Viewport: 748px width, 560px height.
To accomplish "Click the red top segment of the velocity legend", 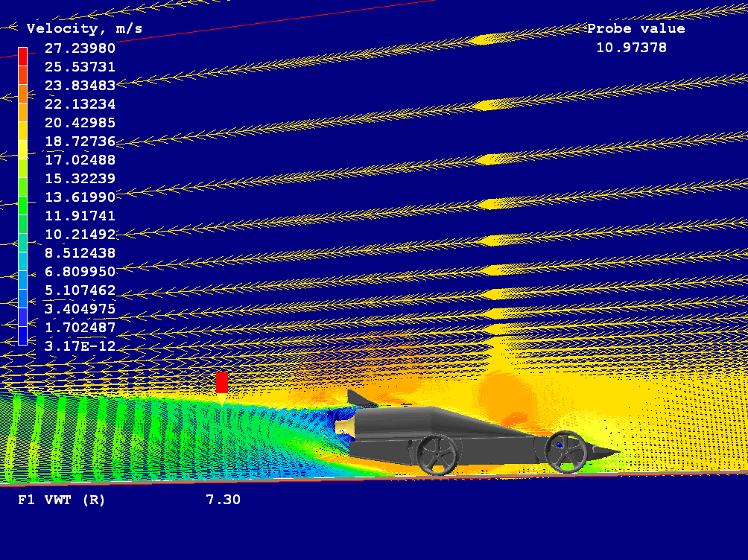I will pyautogui.click(x=22, y=57).
